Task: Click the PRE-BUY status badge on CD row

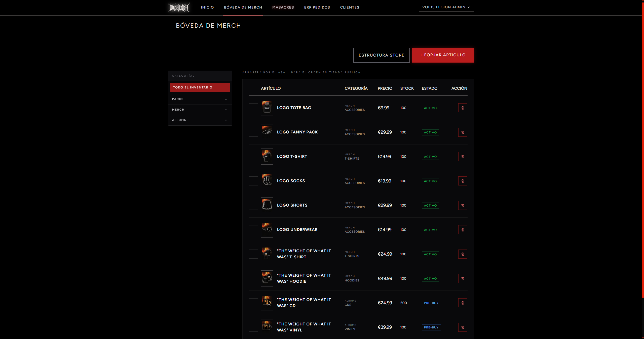Action: [431, 303]
